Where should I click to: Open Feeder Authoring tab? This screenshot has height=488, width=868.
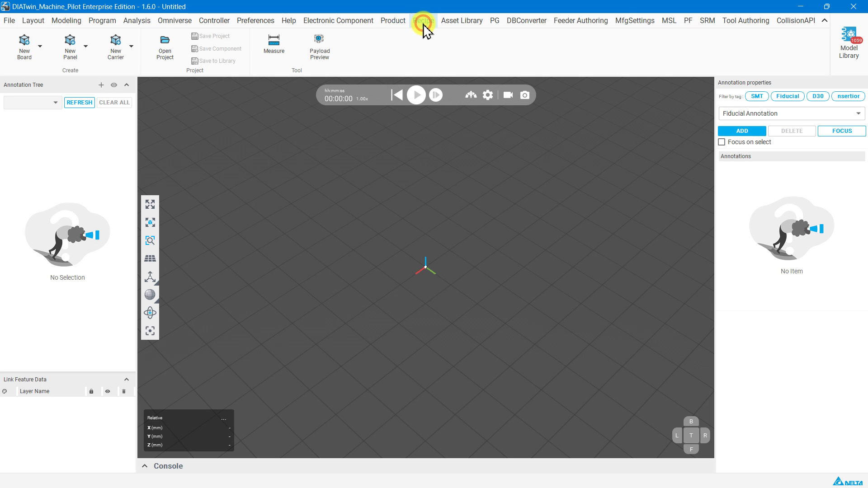pos(580,20)
